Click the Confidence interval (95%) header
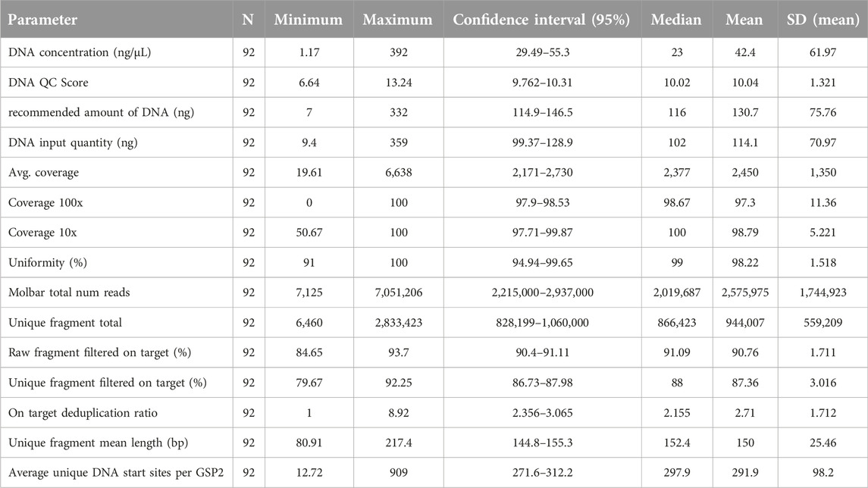The image size is (868, 488). (x=541, y=20)
